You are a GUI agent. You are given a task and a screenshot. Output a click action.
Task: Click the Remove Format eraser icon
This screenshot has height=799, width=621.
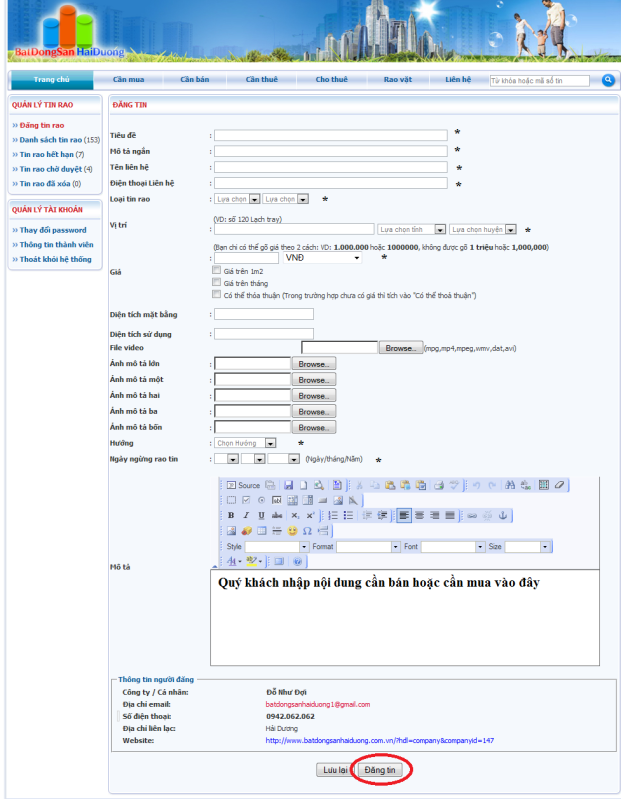point(559,485)
